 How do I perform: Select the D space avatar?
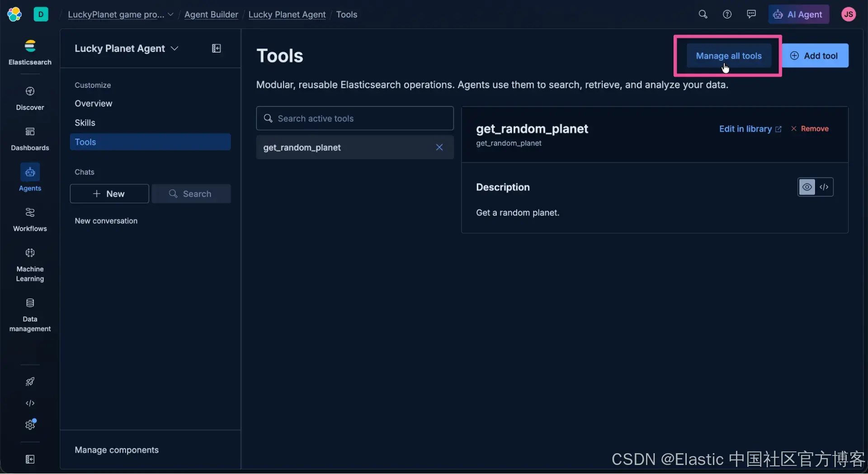click(x=41, y=14)
